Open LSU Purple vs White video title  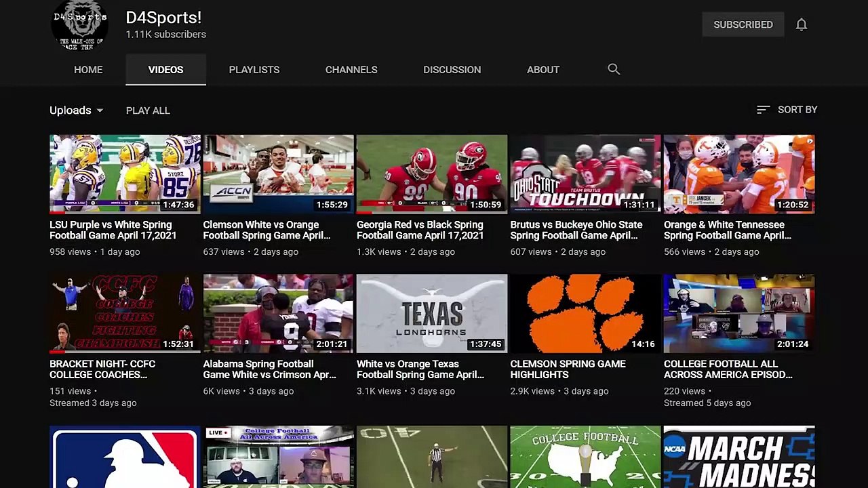113,230
